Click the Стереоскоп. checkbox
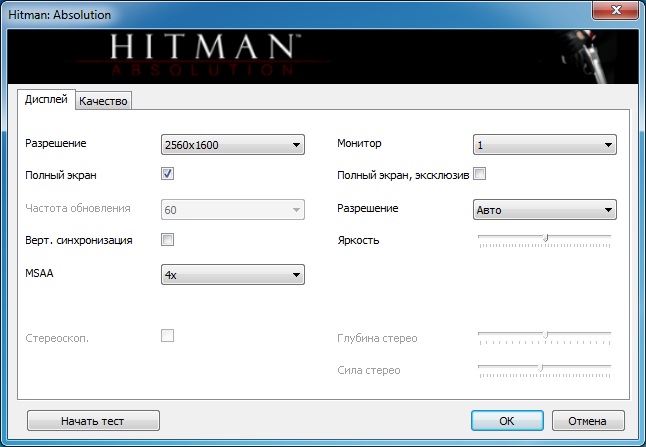The image size is (646, 447). click(x=167, y=336)
